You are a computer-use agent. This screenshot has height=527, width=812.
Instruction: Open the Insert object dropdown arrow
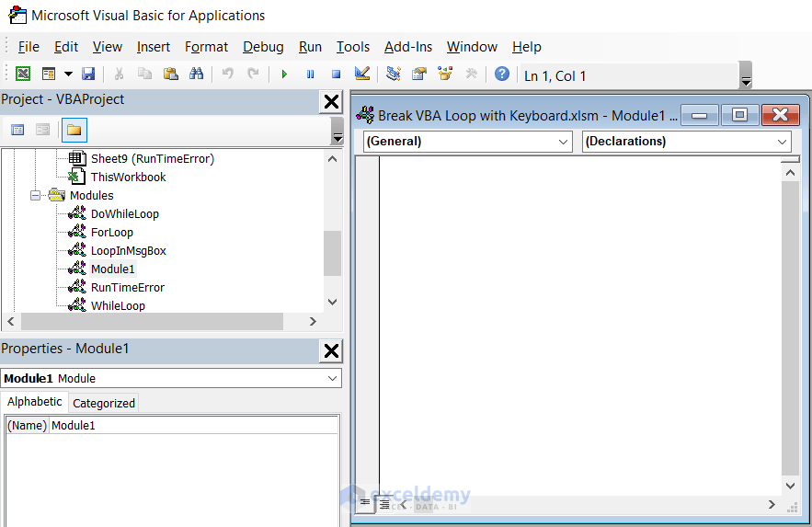pos(68,74)
